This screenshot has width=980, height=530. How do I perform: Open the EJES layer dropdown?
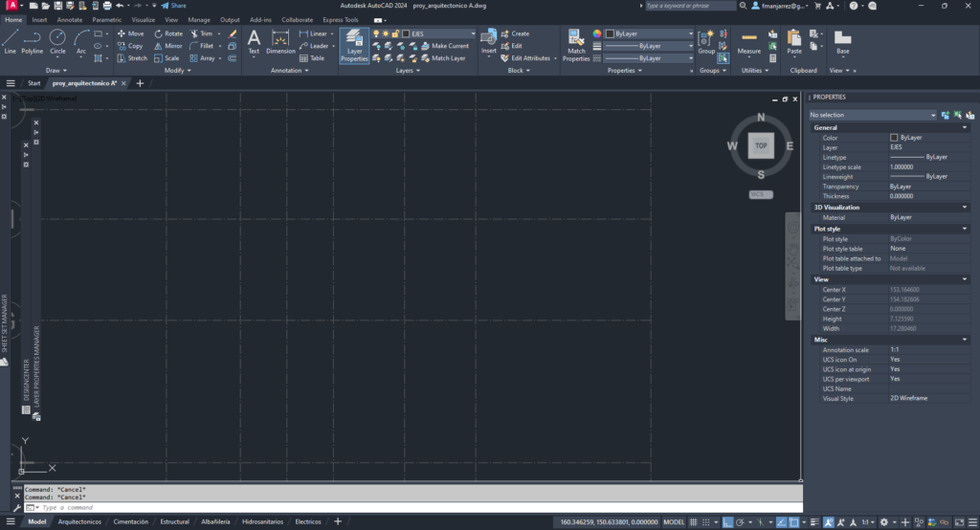pos(450,33)
